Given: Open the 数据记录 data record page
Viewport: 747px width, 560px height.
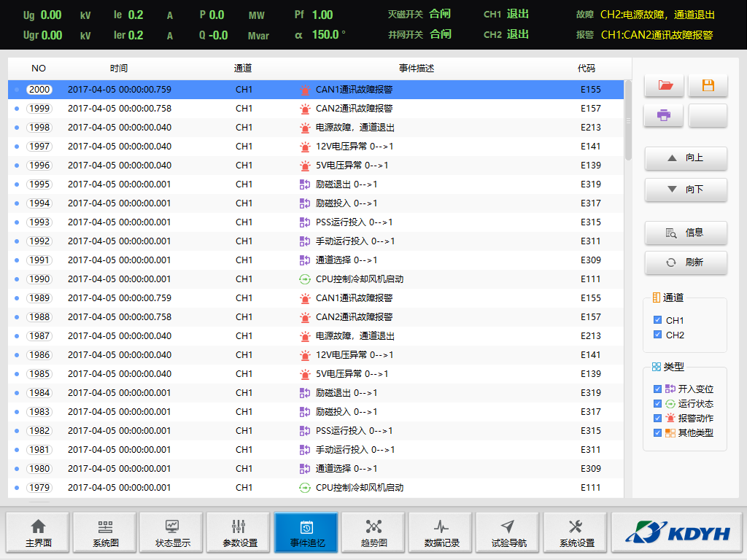Looking at the screenshot, I should (441, 533).
